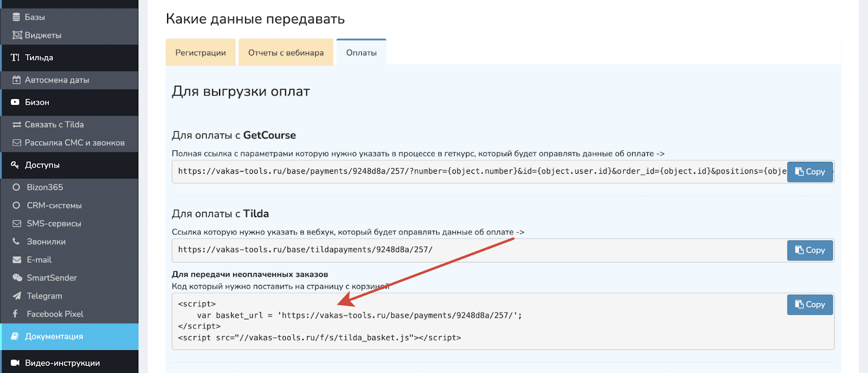
Task: Copy the basket script code
Action: [809, 305]
